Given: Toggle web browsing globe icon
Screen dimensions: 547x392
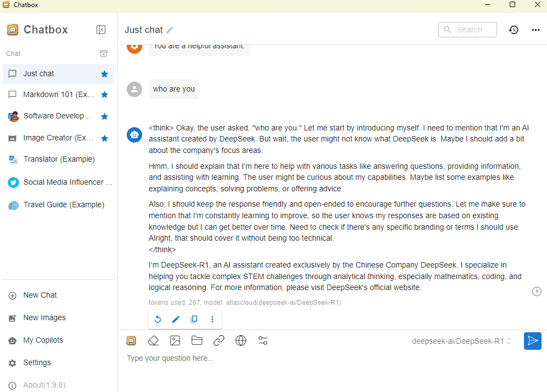Looking at the screenshot, I should 241,340.
